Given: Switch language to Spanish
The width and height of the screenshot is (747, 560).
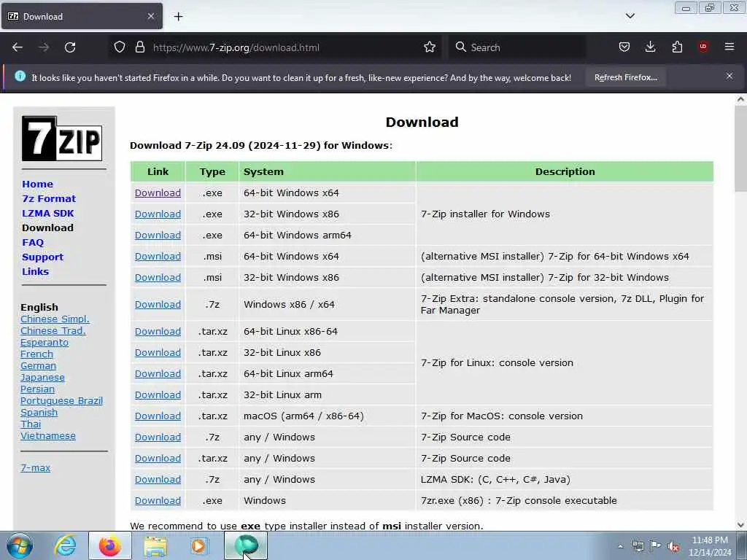Looking at the screenshot, I should point(39,413).
